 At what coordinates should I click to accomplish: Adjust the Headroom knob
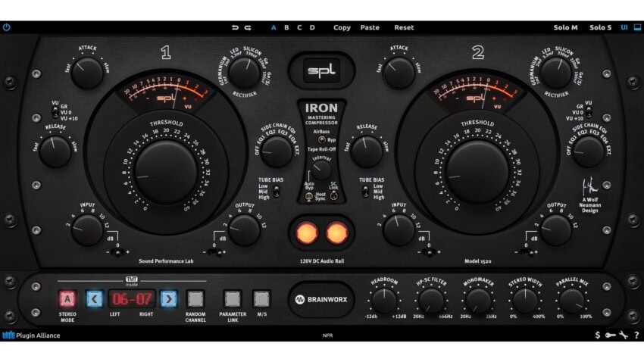coord(384,301)
